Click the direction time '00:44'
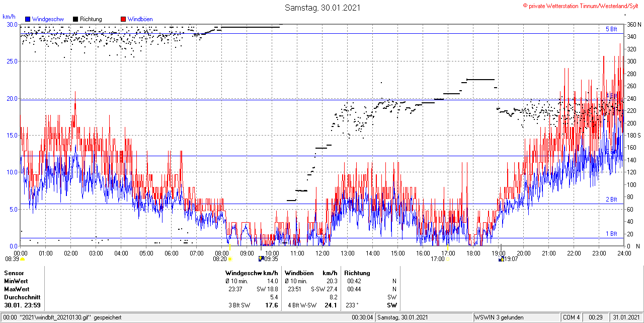This screenshot has height=323, width=644. (354, 289)
